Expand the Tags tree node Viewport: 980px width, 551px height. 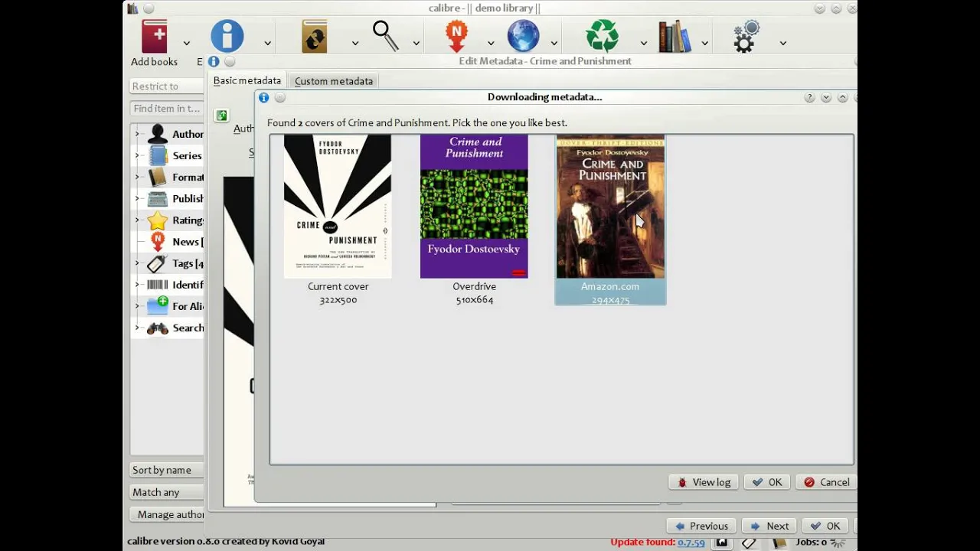pyautogui.click(x=137, y=263)
